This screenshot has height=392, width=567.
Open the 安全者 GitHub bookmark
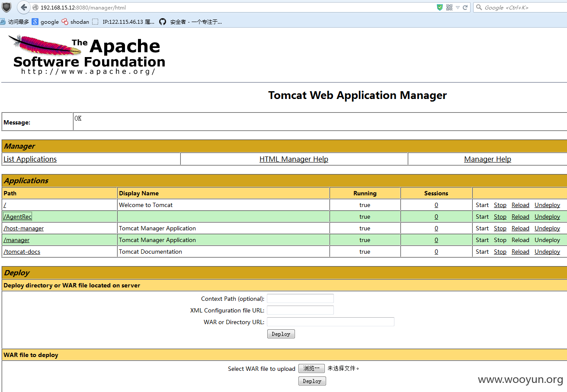click(x=191, y=22)
